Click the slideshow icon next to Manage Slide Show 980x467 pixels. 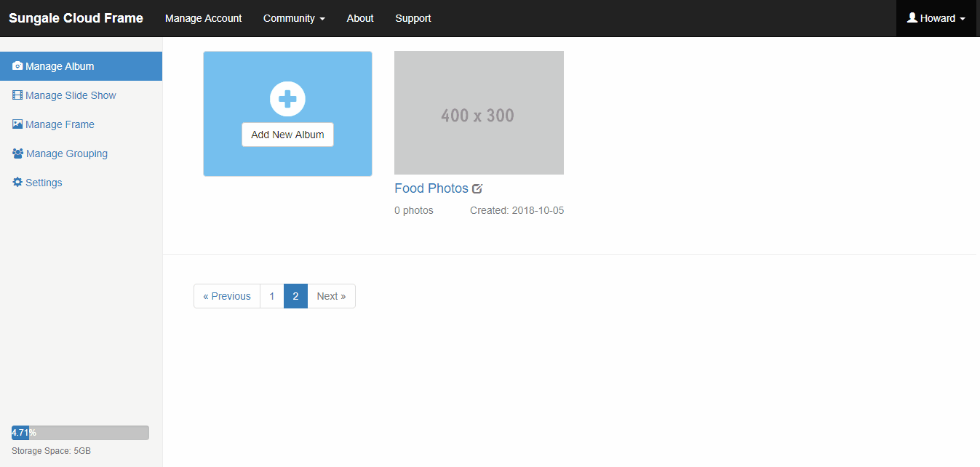click(x=17, y=95)
